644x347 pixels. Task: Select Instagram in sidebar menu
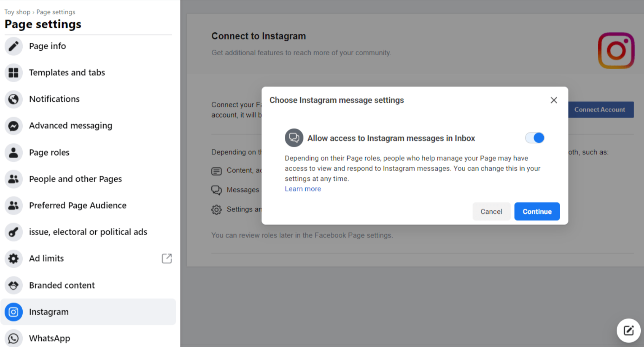tap(88, 312)
